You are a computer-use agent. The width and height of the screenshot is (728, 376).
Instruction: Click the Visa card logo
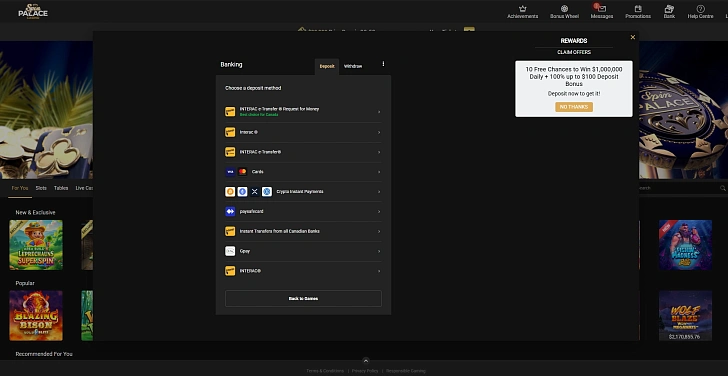pyautogui.click(x=230, y=172)
